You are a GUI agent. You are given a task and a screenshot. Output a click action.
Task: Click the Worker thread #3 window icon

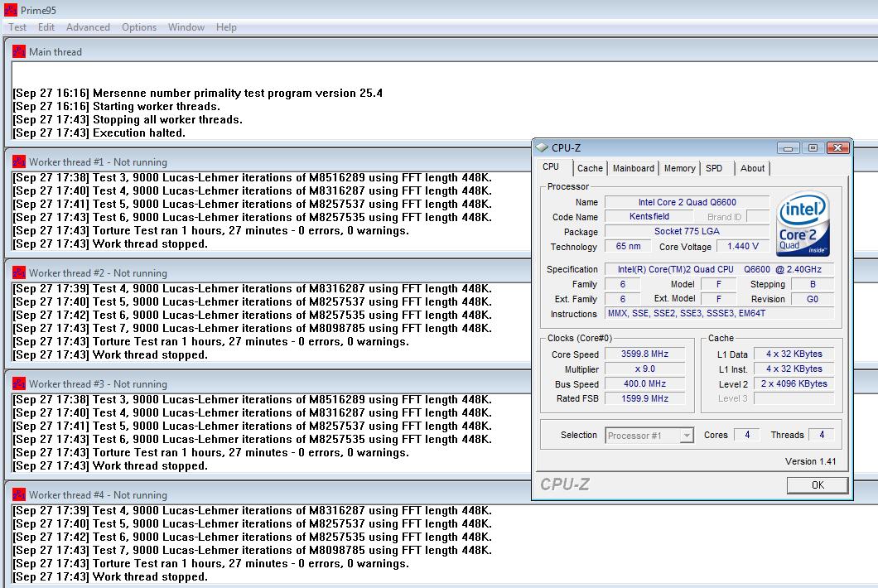18,383
